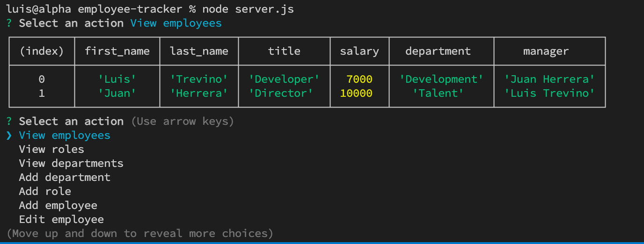Screen dimensions: 644x244
Task: Click the index 0 row number
Action: click(42, 79)
